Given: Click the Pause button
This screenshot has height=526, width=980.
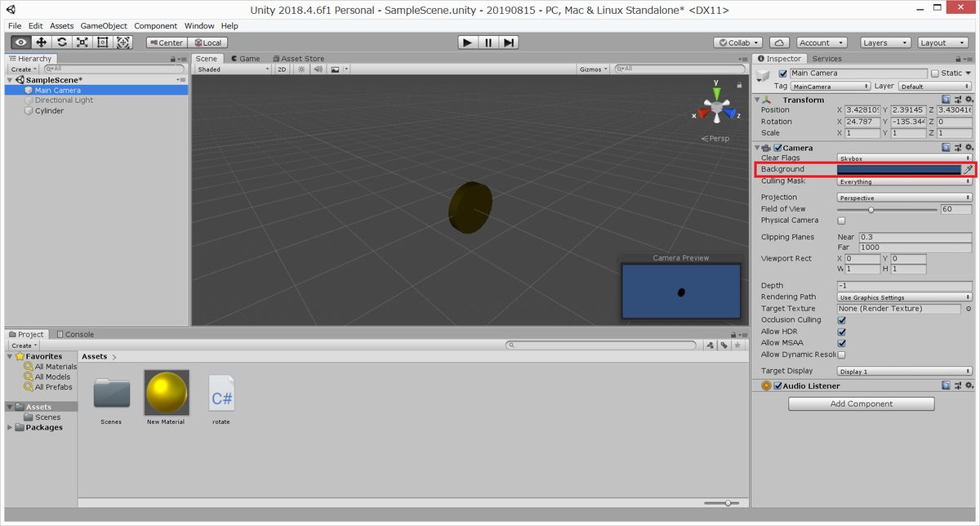Looking at the screenshot, I should 488,42.
